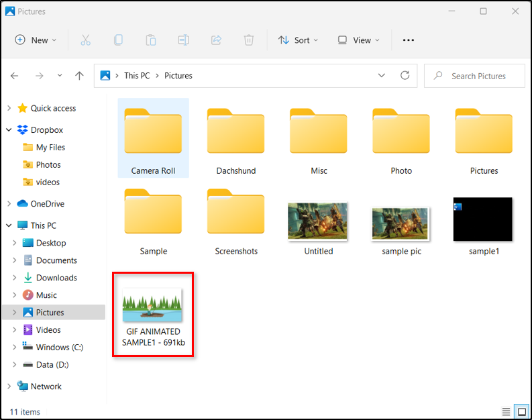Click This PC in address breadcrumb

point(137,76)
